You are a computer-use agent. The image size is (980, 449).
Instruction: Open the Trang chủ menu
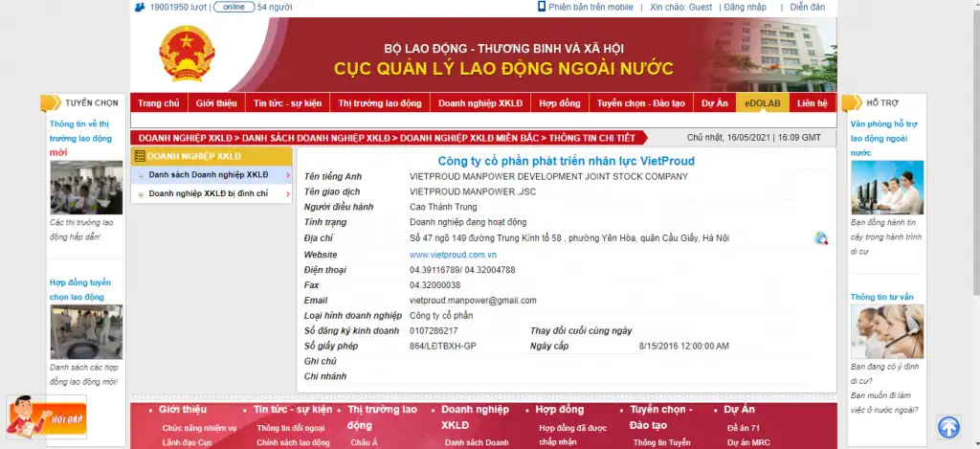point(159,103)
